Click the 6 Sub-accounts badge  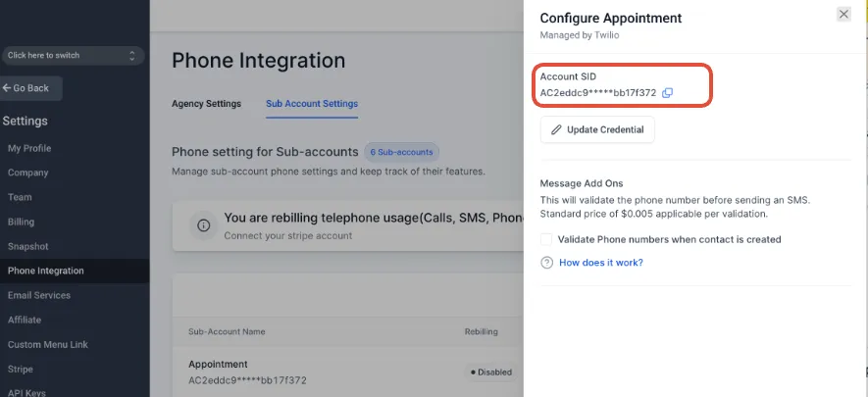(x=402, y=152)
